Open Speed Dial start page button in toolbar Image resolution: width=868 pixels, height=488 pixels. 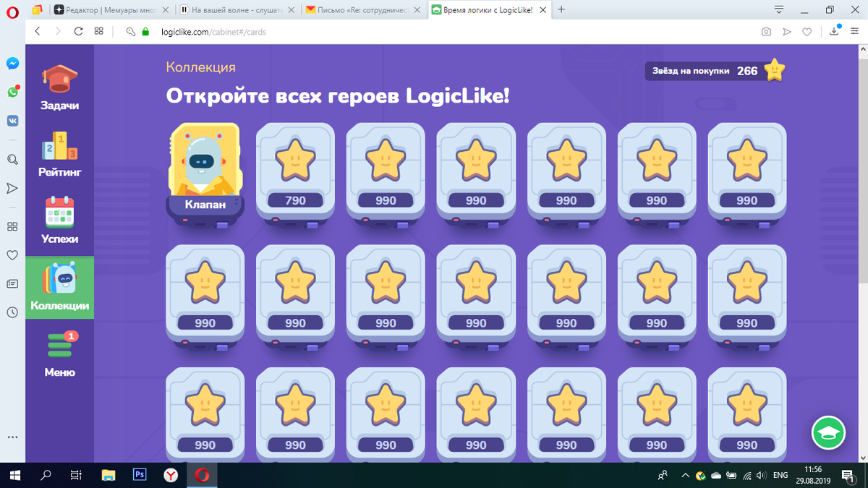coord(98,32)
